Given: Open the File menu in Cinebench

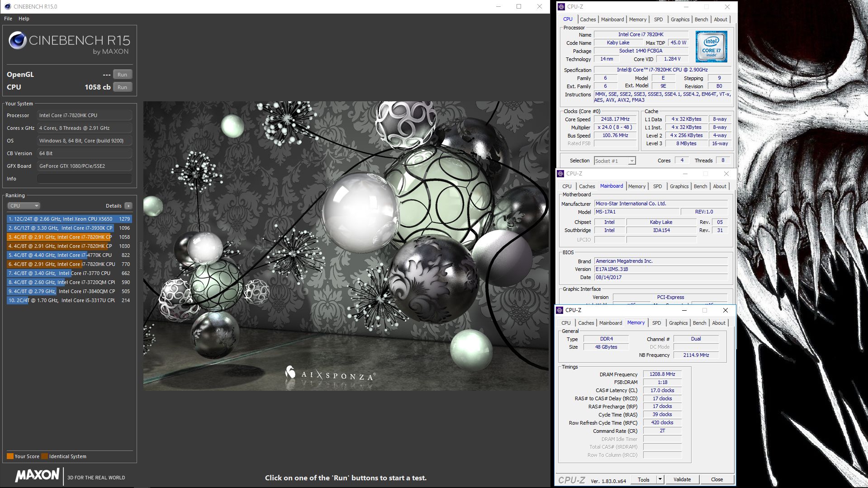Looking at the screenshot, I should (x=8, y=19).
